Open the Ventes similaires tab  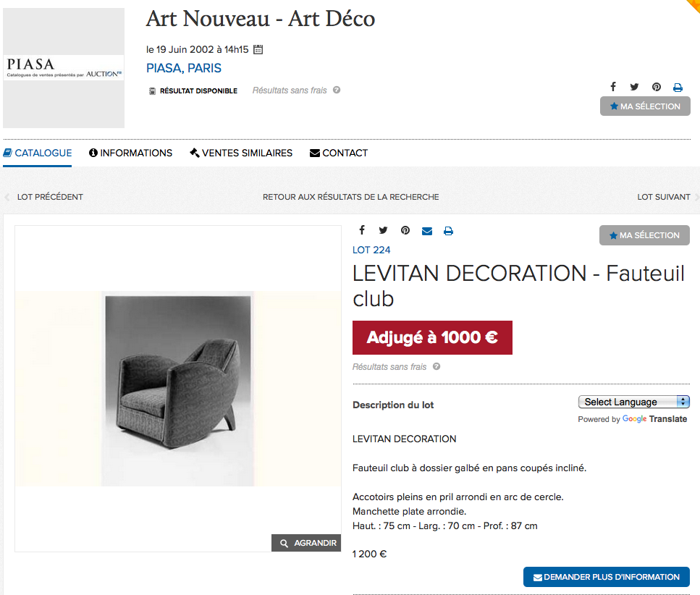tap(241, 153)
